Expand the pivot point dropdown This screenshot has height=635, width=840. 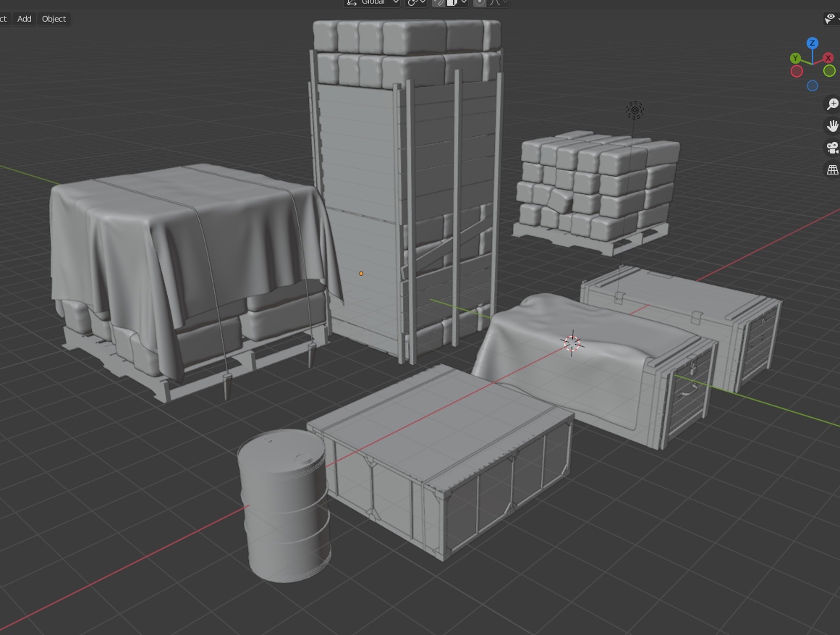click(x=416, y=2)
